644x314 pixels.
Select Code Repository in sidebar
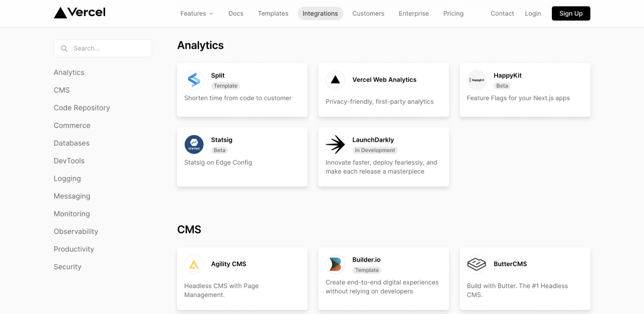[x=82, y=108]
